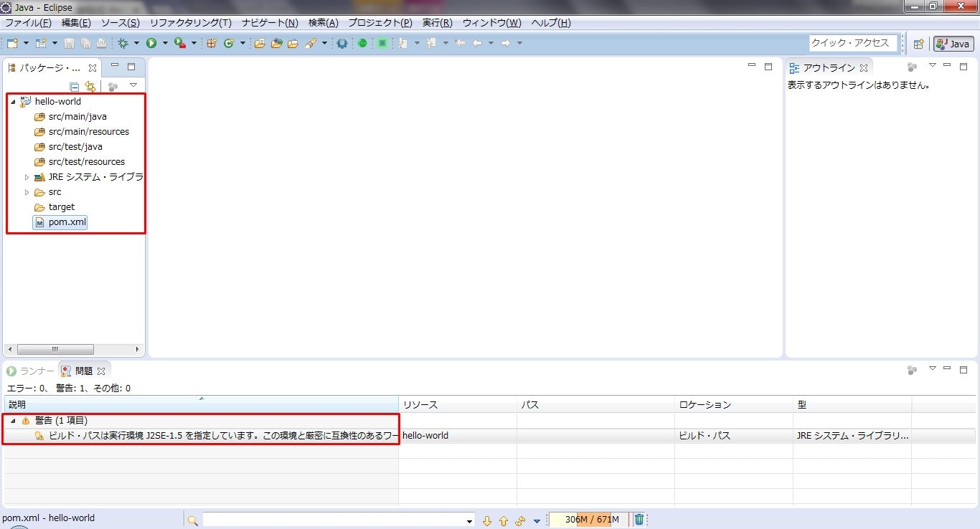This screenshot has height=529, width=980.
Task: Open the ヘルプ(H) menu
Action: (551, 23)
